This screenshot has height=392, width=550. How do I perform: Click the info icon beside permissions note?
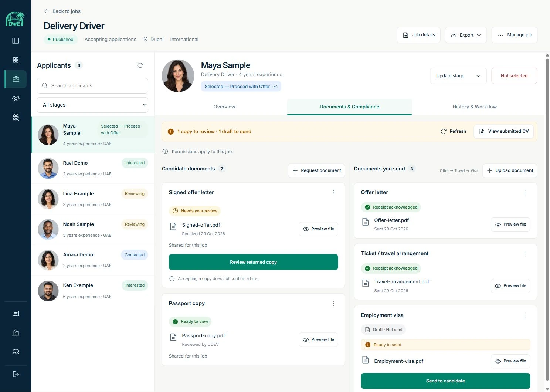pos(165,152)
